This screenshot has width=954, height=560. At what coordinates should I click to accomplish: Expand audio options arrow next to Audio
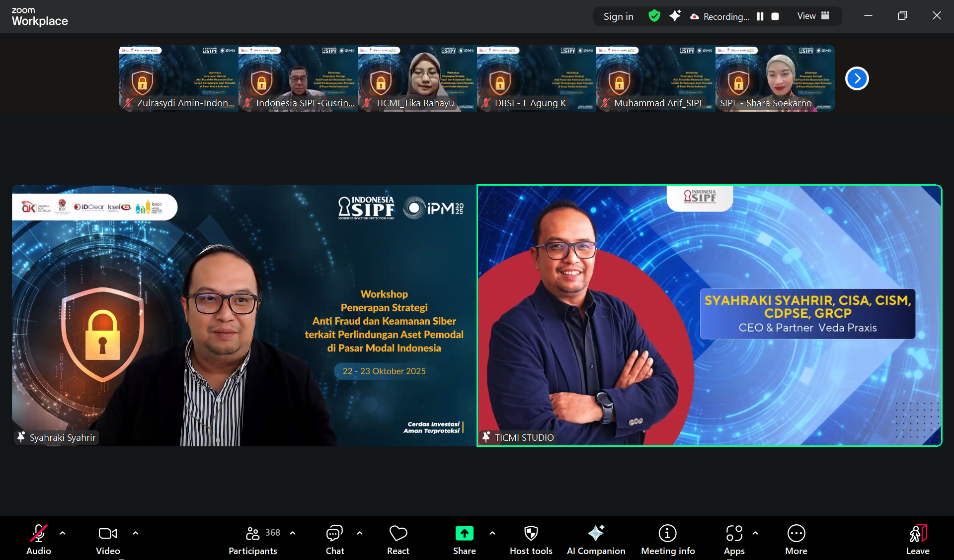tap(63, 533)
